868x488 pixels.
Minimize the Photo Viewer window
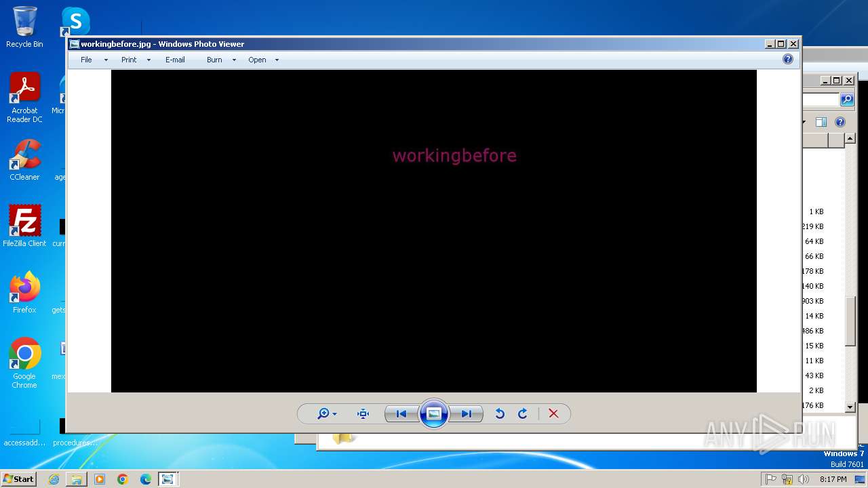pyautogui.click(x=770, y=44)
